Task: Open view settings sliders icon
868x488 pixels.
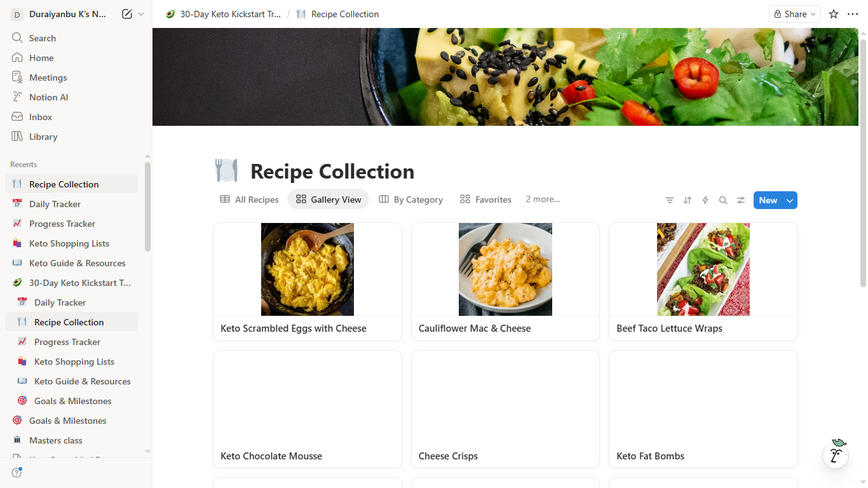Action: (741, 200)
